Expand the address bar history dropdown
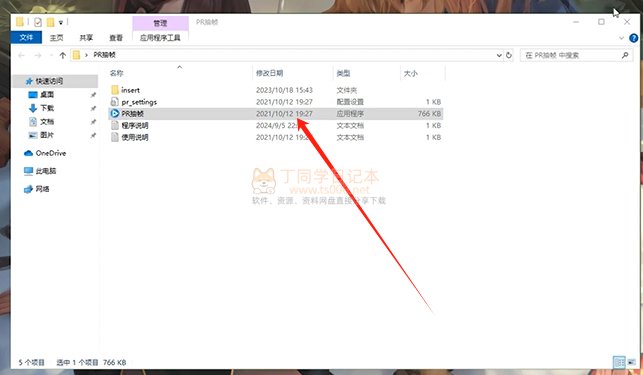643x375 pixels. [499, 55]
